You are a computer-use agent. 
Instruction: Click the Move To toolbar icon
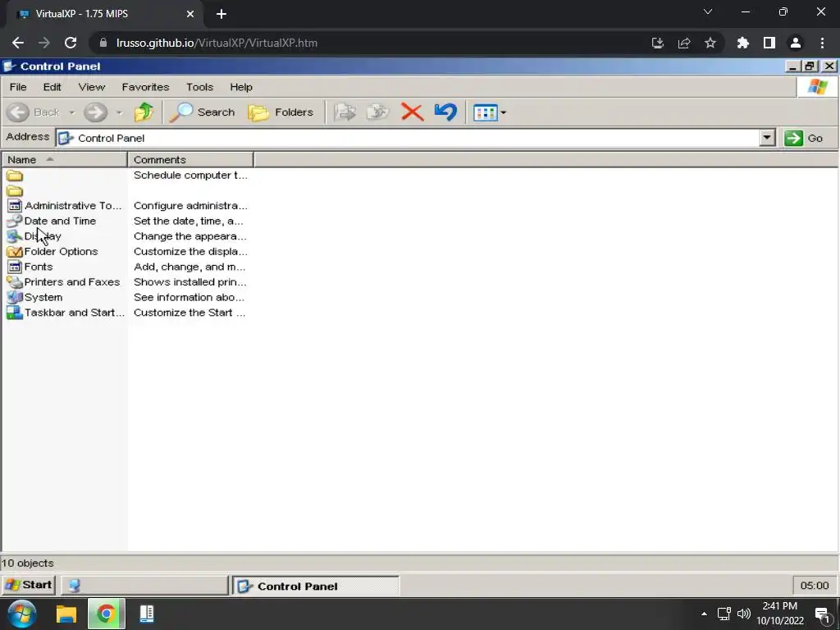pos(345,112)
